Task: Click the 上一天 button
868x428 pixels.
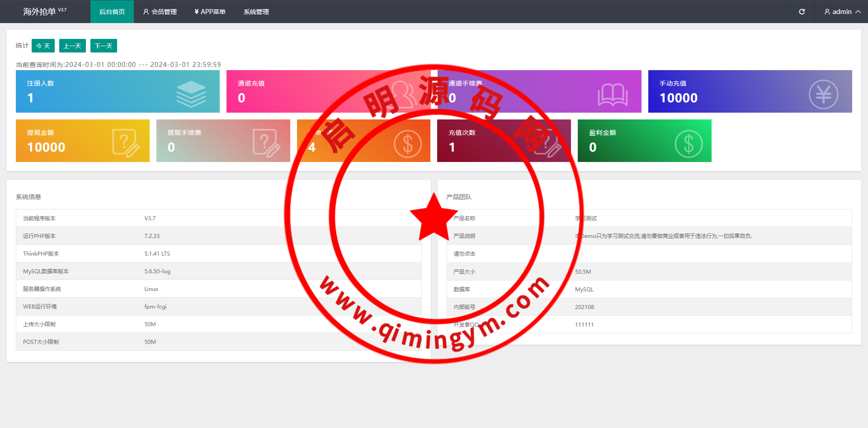Action: [x=72, y=46]
